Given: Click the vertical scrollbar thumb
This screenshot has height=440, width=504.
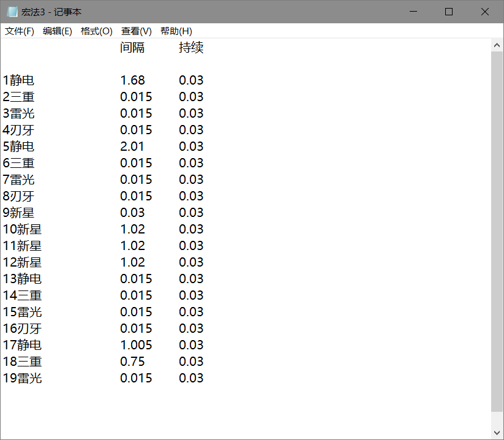Looking at the screenshot, I should point(497,232).
